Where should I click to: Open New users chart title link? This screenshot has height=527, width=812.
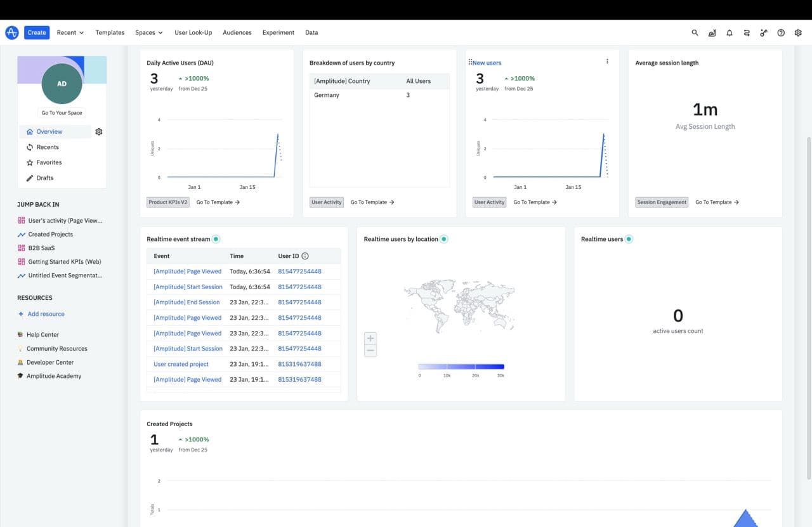click(487, 63)
